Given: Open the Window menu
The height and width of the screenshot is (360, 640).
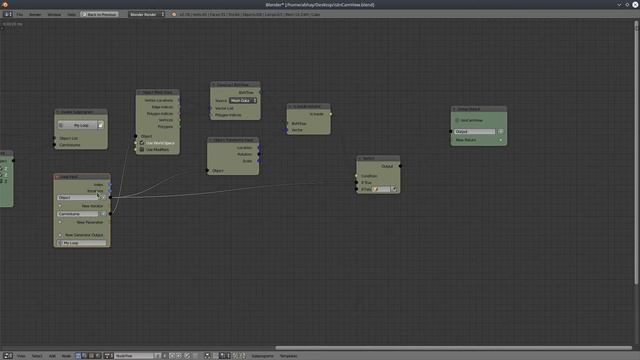Looking at the screenshot, I should point(54,14).
